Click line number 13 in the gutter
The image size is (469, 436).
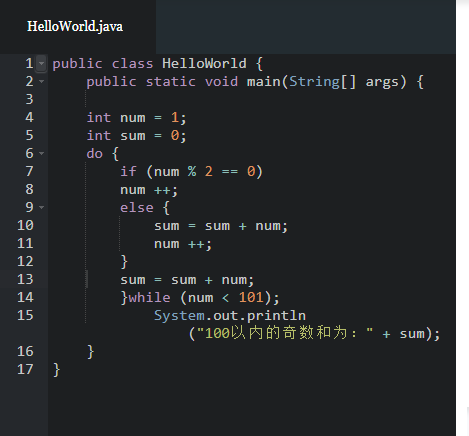click(x=25, y=279)
